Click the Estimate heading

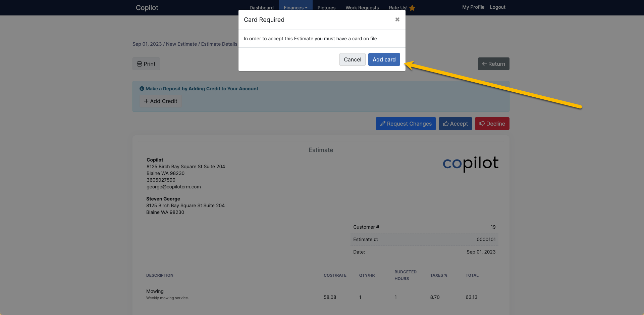click(321, 150)
